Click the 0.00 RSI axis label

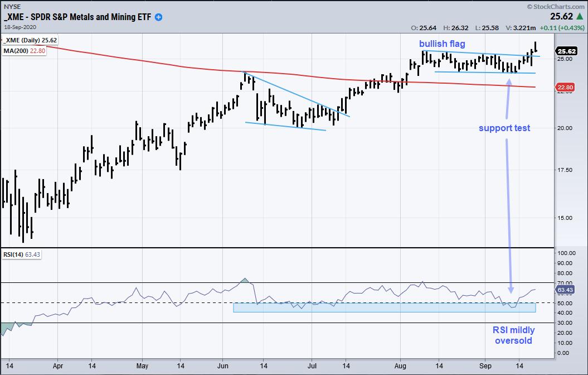click(565, 353)
